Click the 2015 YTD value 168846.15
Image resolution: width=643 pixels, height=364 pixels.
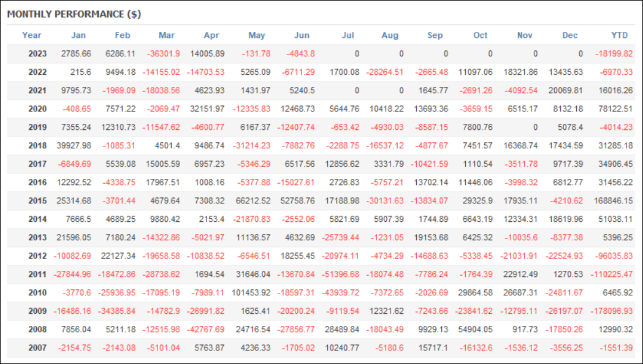[614, 201]
